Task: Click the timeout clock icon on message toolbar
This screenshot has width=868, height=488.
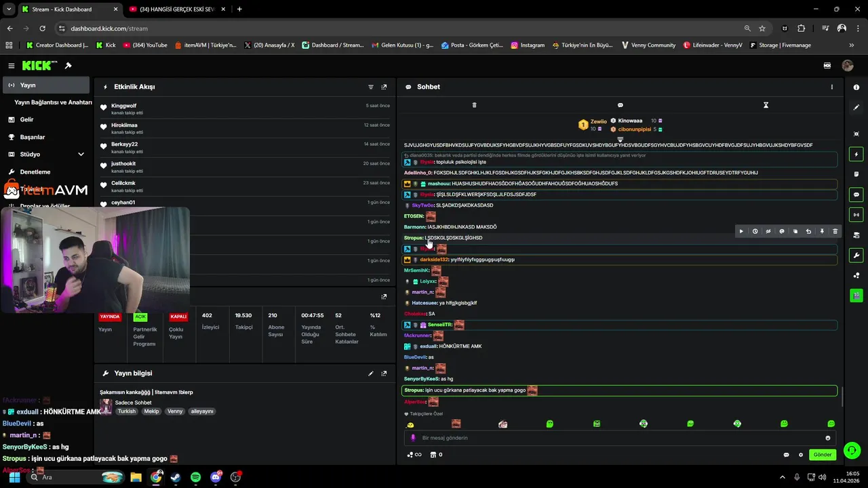Action: point(755,231)
